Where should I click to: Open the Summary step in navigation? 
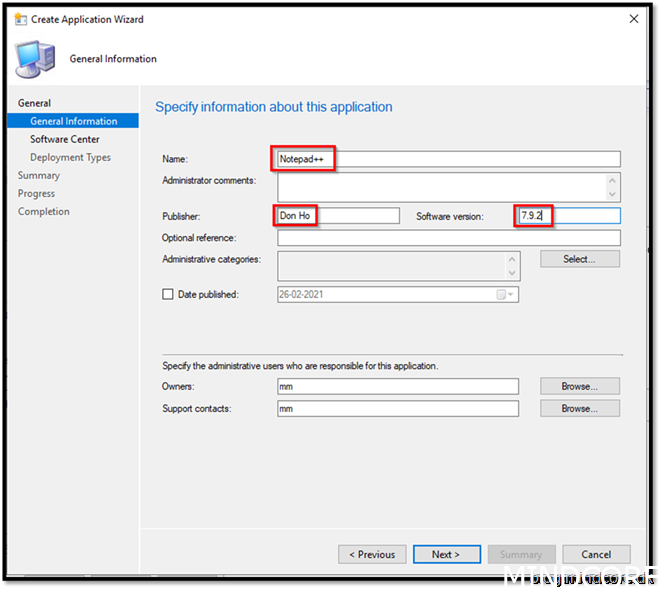(39, 175)
